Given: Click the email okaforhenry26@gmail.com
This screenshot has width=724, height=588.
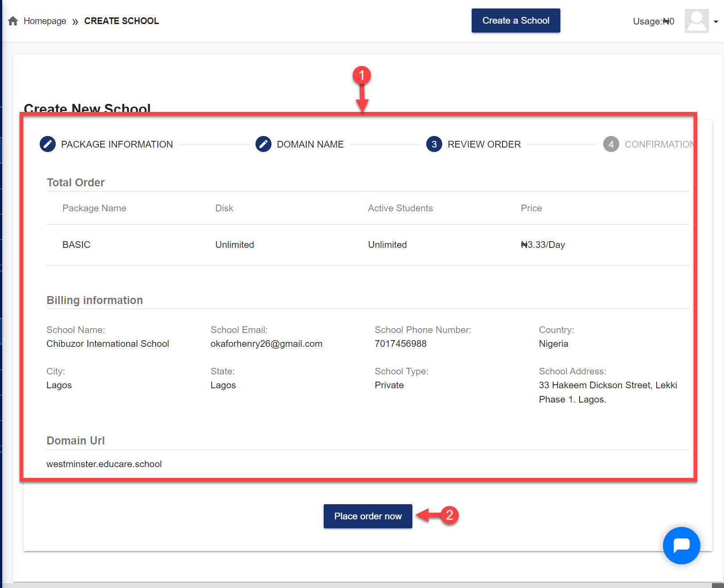Looking at the screenshot, I should [x=266, y=344].
